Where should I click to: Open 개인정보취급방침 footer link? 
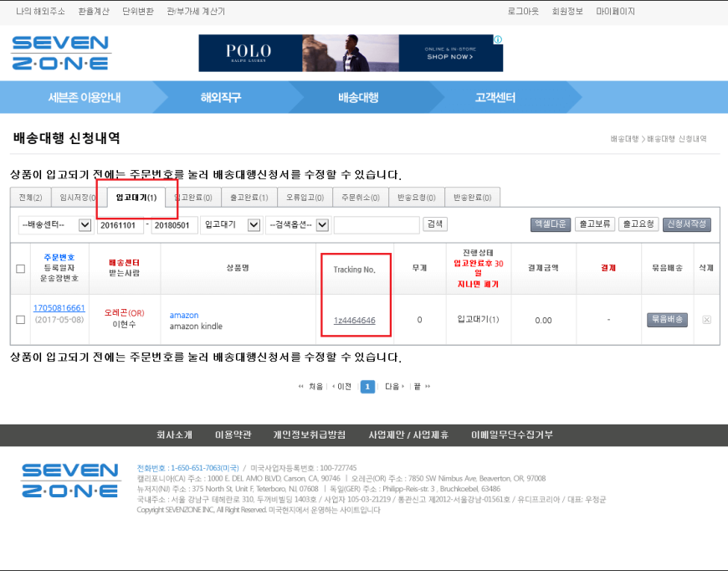pos(310,435)
